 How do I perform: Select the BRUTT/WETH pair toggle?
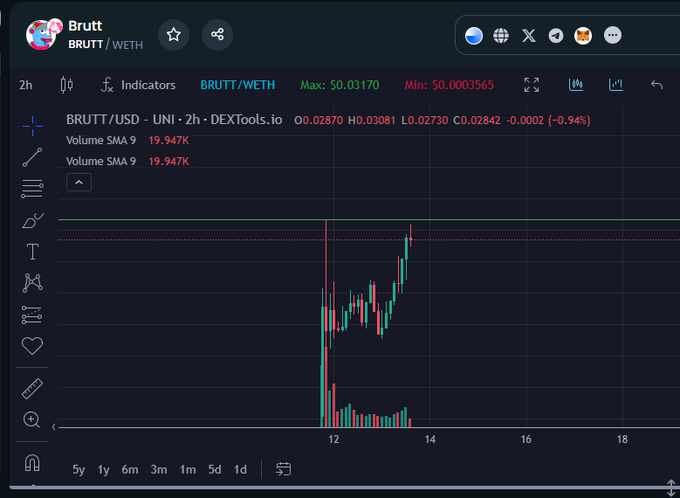pyautogui.click(x=237, y=85)
